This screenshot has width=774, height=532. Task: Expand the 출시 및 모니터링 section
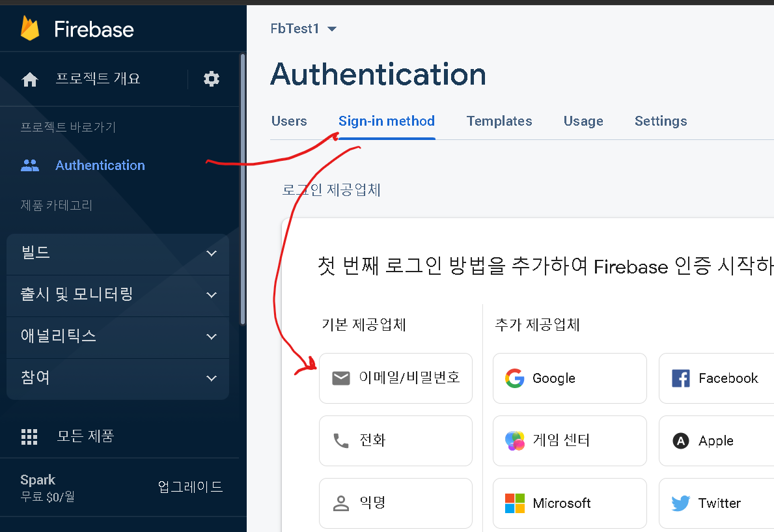point(118,295)
